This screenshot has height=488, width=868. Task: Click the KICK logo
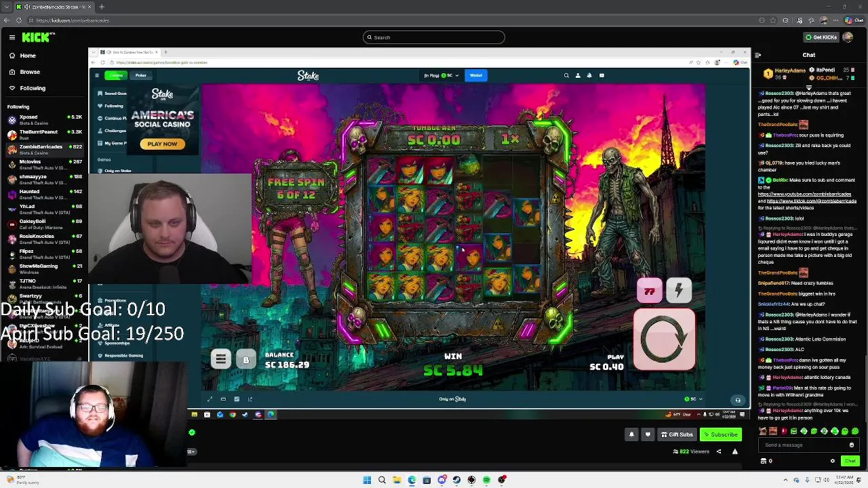pyautogui.click(x=36, y=37)
